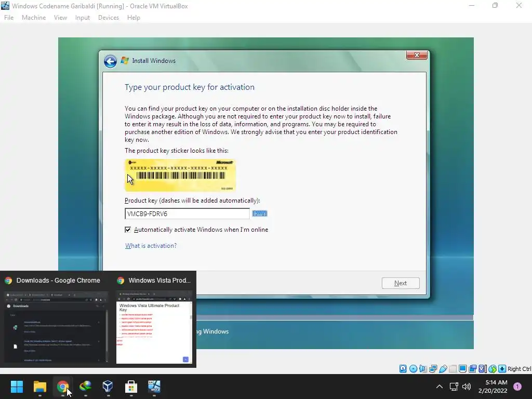Click the VirtualBox display status icon

tap(462, 368)
